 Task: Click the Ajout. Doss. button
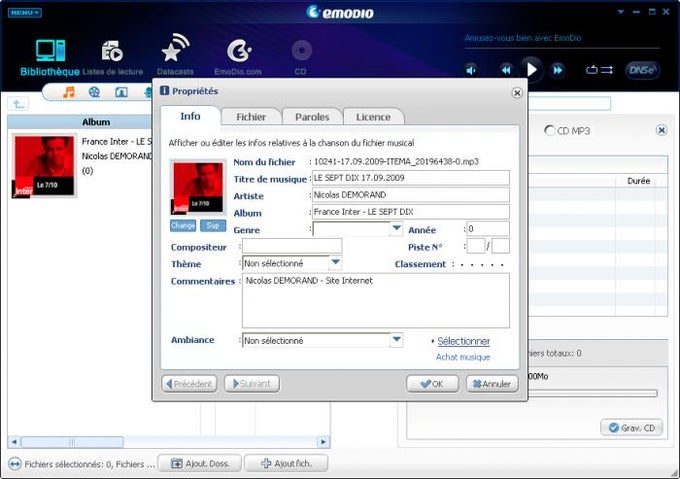click(x=199, y=463)
